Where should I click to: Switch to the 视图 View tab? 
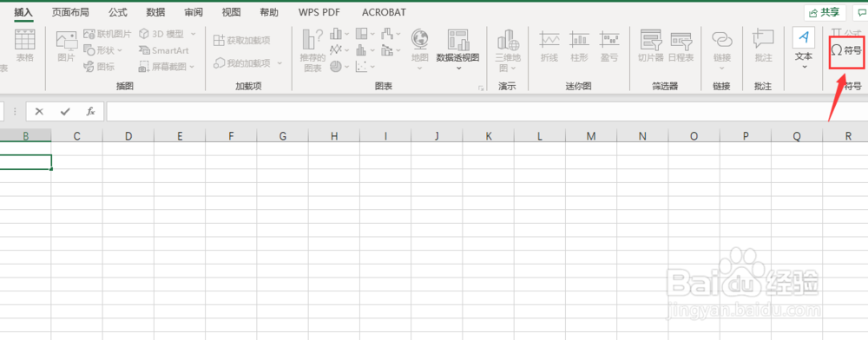232,12
